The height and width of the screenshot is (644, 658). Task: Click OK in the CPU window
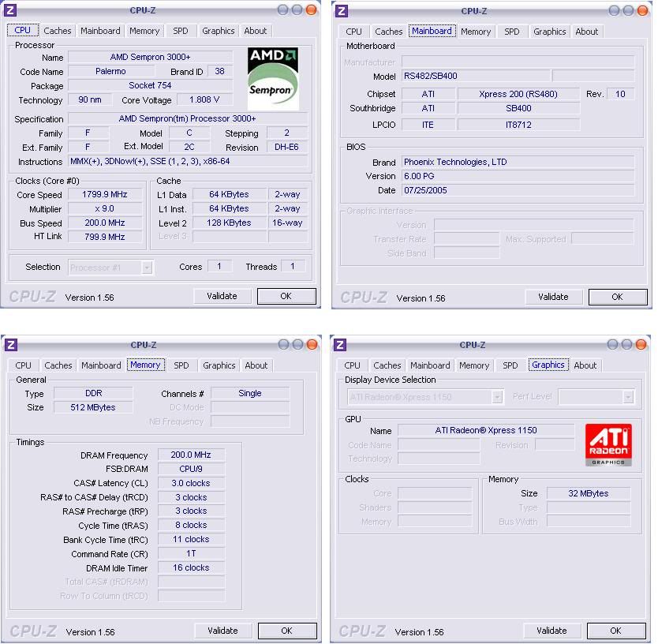click(x=286, y=296)
